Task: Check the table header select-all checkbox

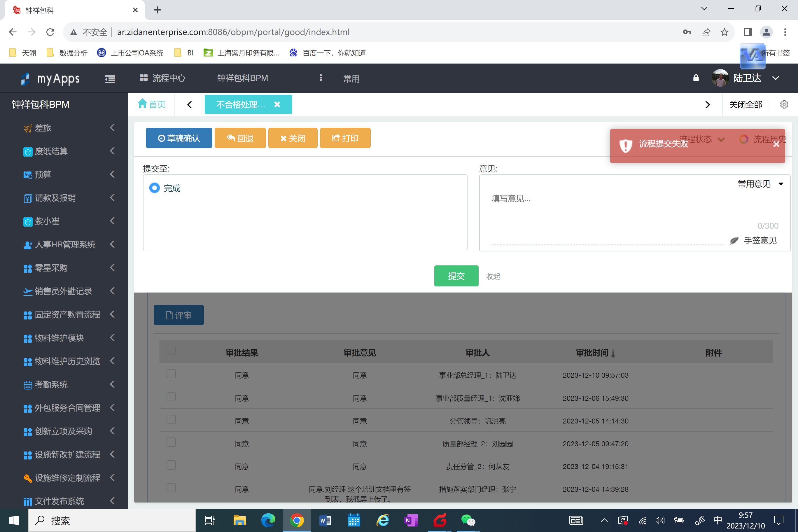Action: coord(171,351)
